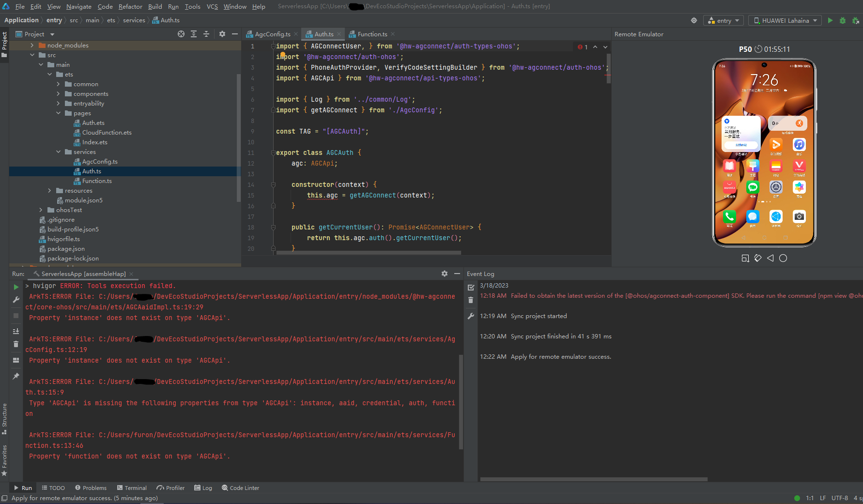This screenshot has width=863, height=504.
Task: Click the editor horizontal scrollbar
Action: pos(369,252)
